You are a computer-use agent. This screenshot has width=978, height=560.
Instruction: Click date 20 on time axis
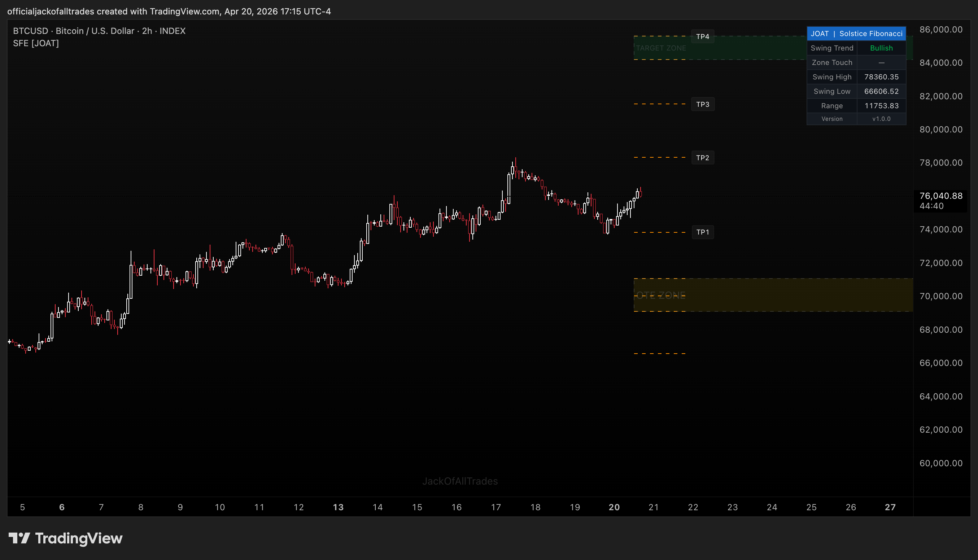[614, 507]
